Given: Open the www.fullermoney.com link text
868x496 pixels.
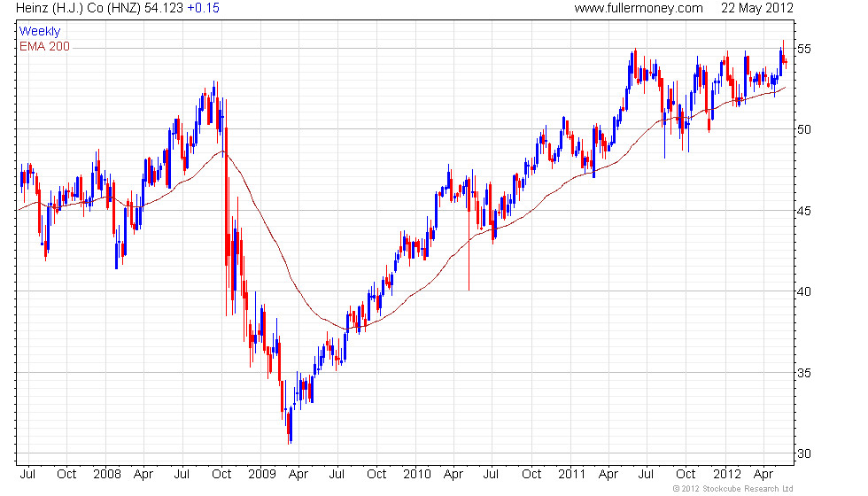Looking at the screenshot, I should pyautogui.click(x=639, y=8).
